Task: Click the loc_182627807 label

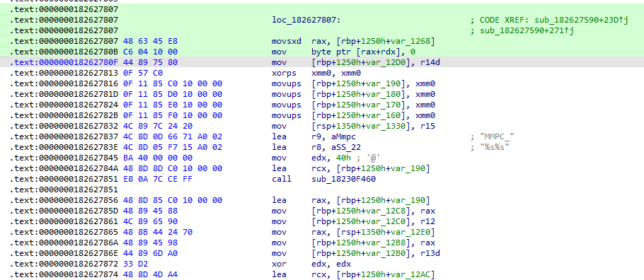Action: pyautogui.click(x=306, y=20)
